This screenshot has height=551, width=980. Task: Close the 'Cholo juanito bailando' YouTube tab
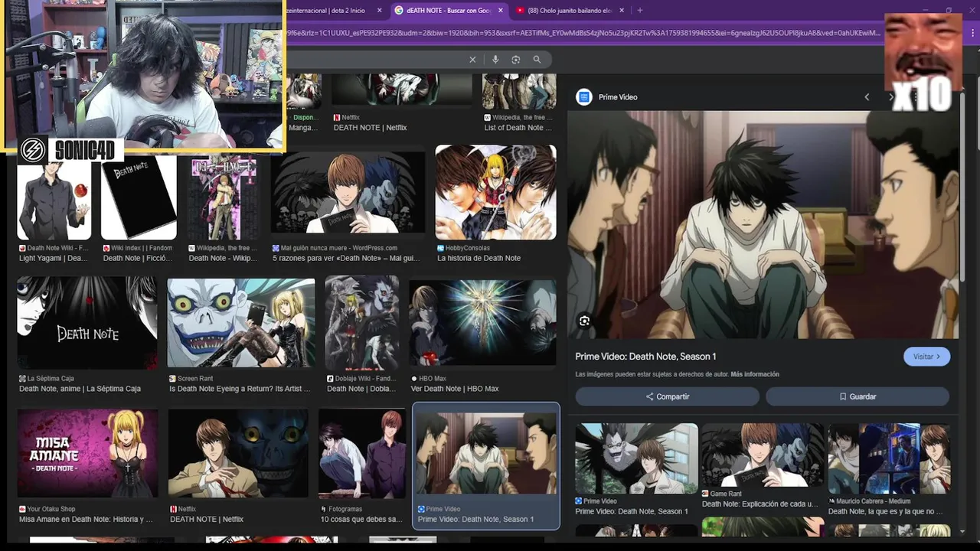pyautogui.click(x=622, y=11)
